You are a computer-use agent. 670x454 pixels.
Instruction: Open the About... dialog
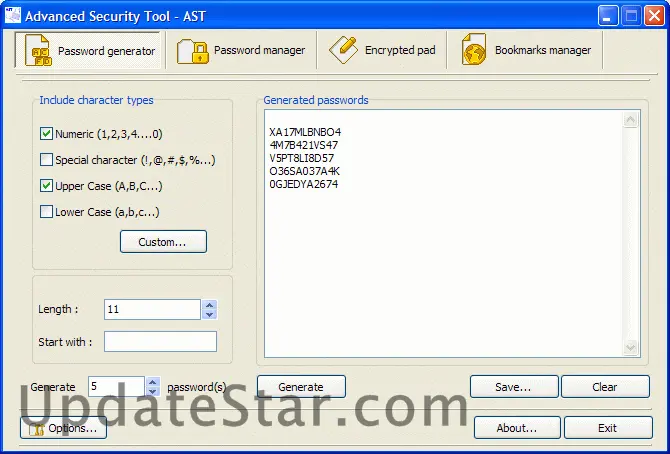517,428
